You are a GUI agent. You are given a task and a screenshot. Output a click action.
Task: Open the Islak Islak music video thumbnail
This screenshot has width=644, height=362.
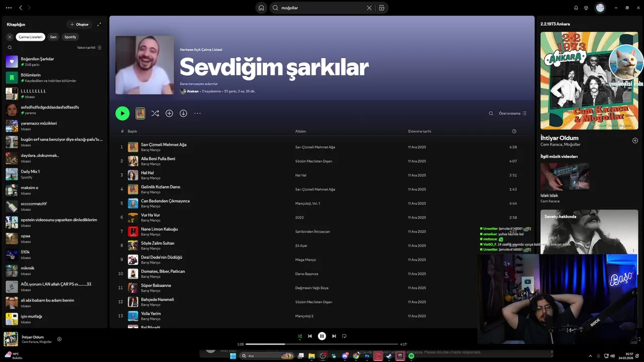coord(565,176)
